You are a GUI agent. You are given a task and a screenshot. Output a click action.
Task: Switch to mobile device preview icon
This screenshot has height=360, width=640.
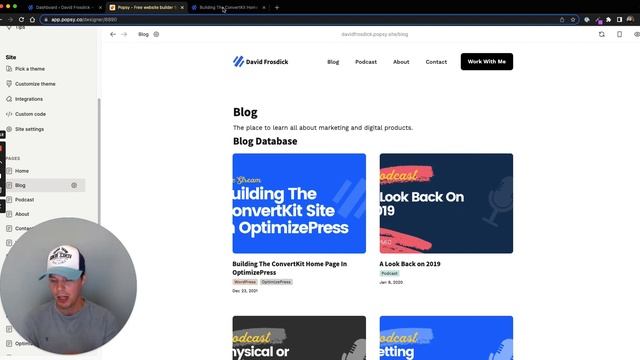[x=619, y=34]
